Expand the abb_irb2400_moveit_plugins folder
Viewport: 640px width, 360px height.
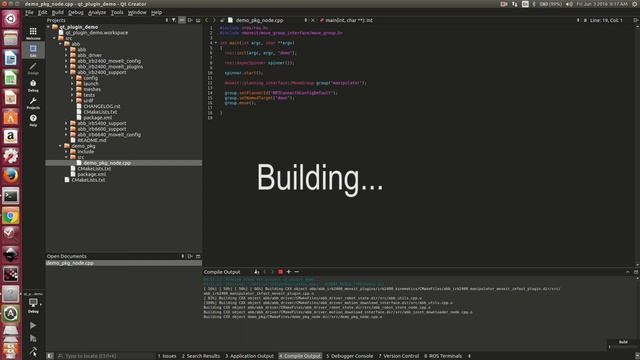pyautogui.click(x=66, y=67)
